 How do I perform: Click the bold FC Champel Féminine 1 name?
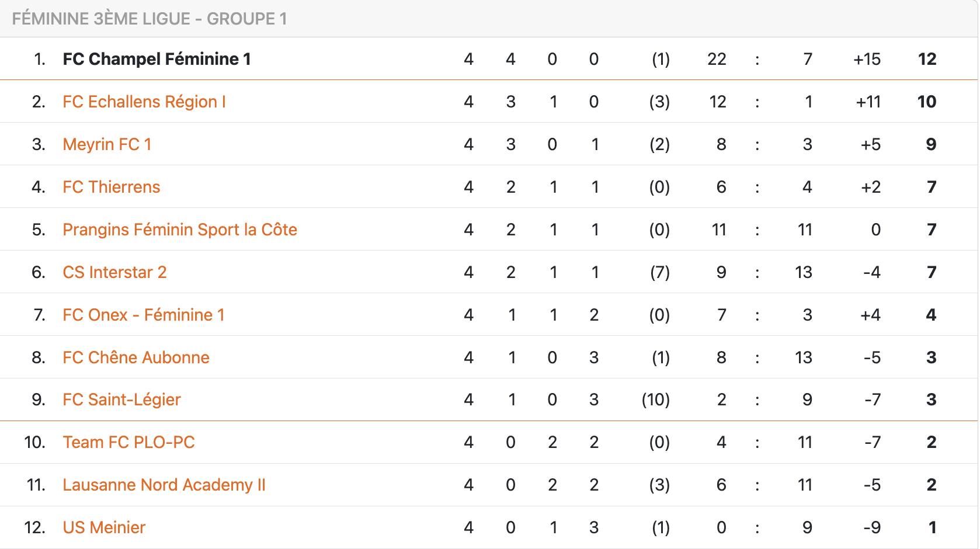pyautogui.click(x=157, y=59)
